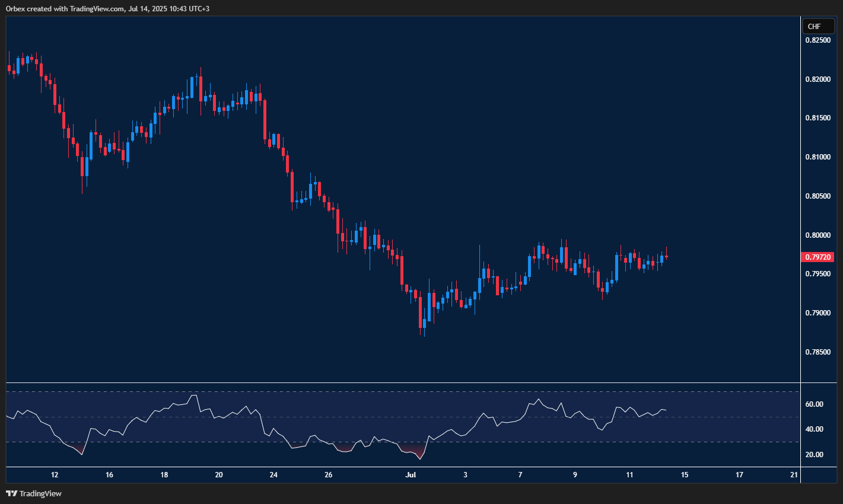Viewport: 843px width, 504px height.
Task: Click the TradingView logo icon
Action: click(x=11, y=493)
